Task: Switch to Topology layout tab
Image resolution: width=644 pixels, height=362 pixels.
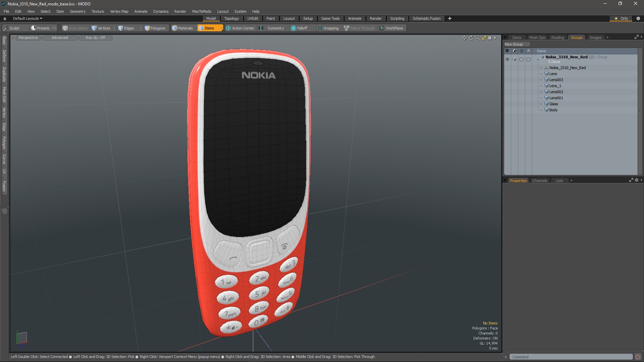Action: [x=231, y=18]
